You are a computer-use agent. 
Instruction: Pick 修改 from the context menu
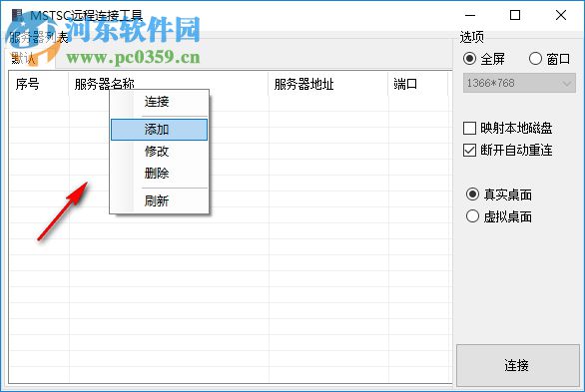159,152
